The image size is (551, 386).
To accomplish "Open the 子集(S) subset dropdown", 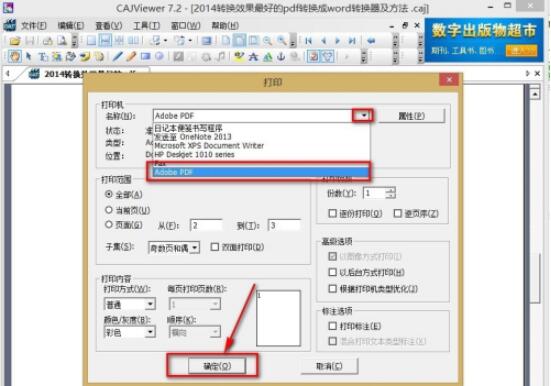I will click(x=195, y=248).
